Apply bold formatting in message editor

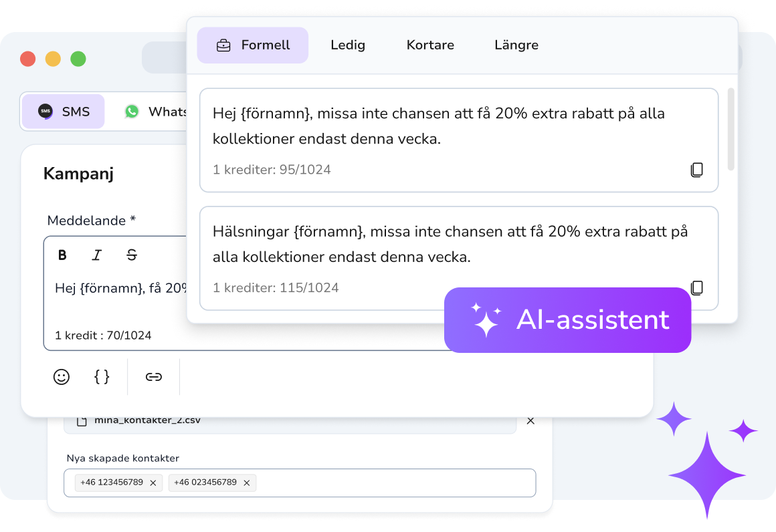pos(62,255)
